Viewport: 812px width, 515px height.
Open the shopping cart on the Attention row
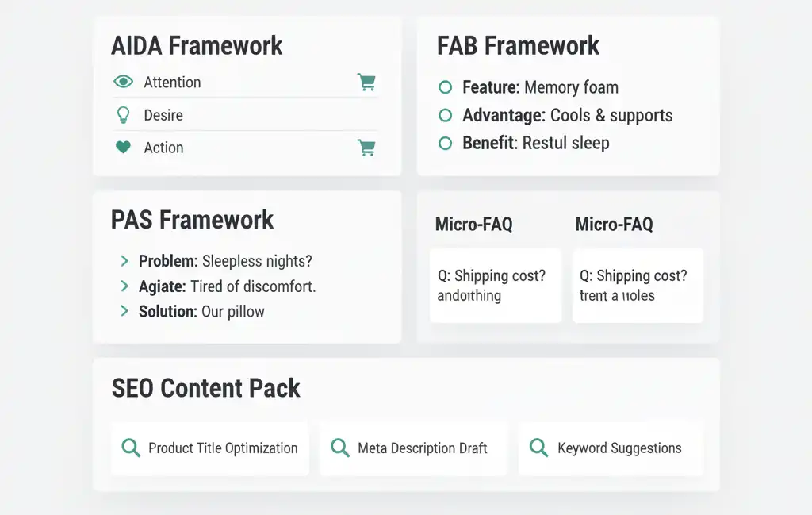[366, 82]
